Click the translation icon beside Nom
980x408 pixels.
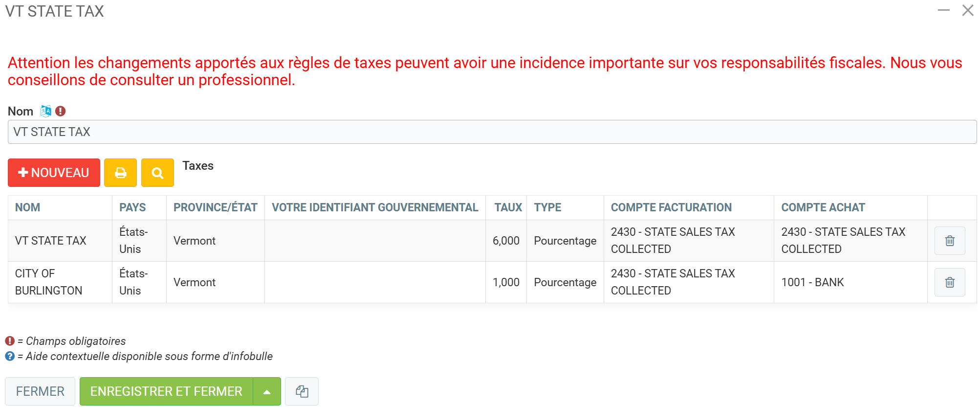coord(45,111)
